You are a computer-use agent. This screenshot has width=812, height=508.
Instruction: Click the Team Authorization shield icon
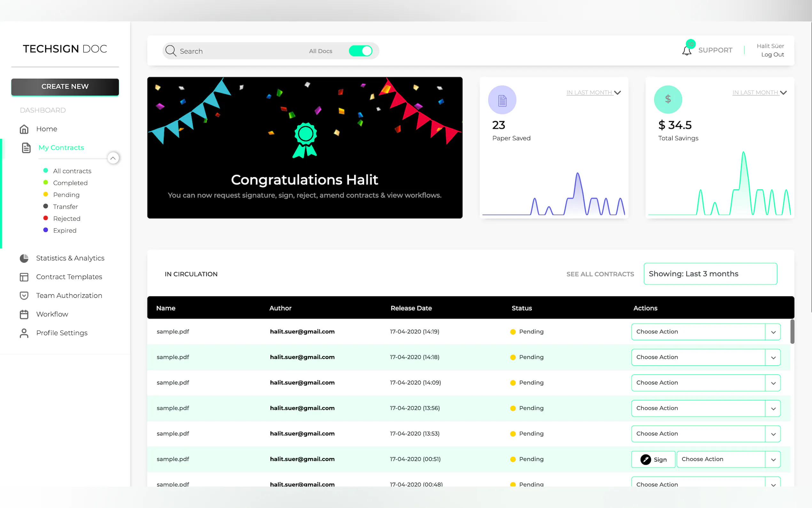click(x=24, y=295)
